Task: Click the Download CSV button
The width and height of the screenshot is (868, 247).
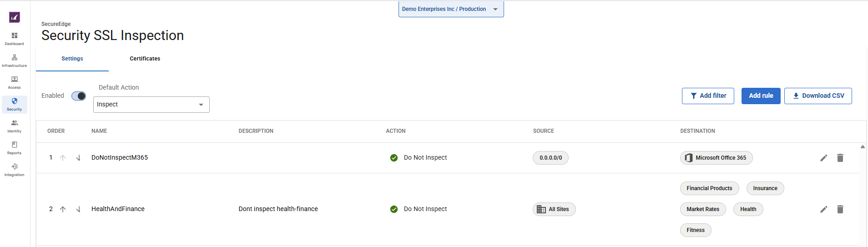Action: 818,96
